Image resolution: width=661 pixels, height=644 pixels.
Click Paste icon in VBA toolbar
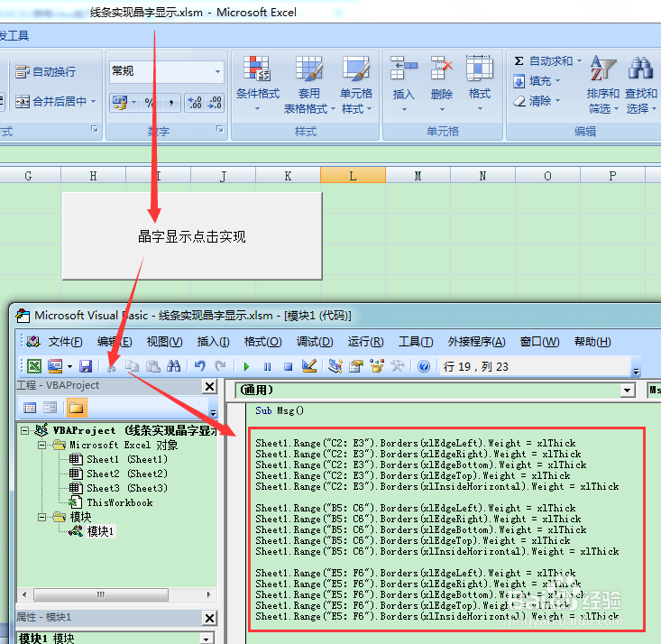[x=152, y=366]
